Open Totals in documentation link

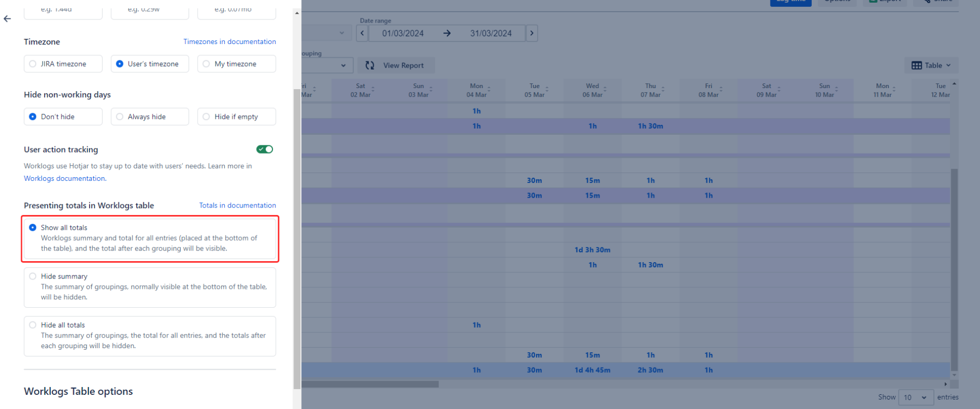[237, 206]
